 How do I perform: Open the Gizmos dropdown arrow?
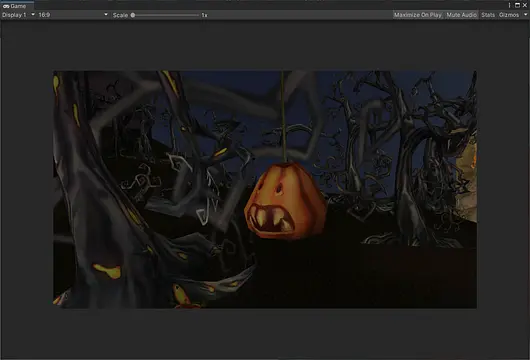pyautogui.click(x=525, y=15)
